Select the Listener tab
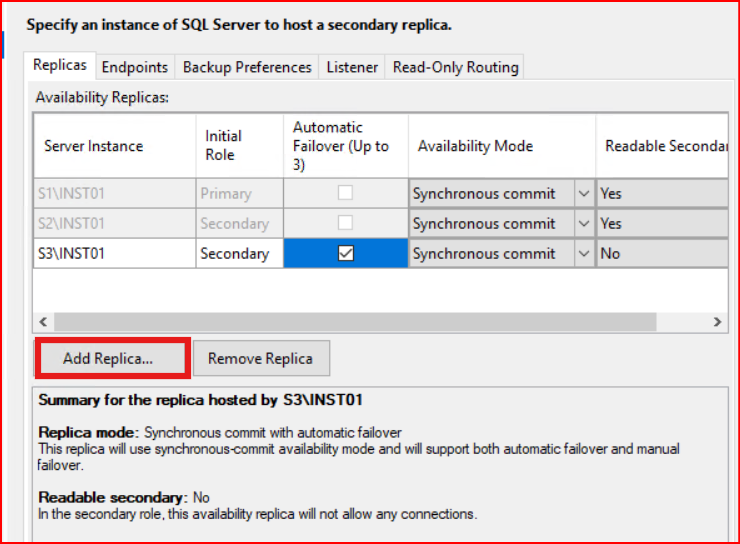 click(352, 67)
